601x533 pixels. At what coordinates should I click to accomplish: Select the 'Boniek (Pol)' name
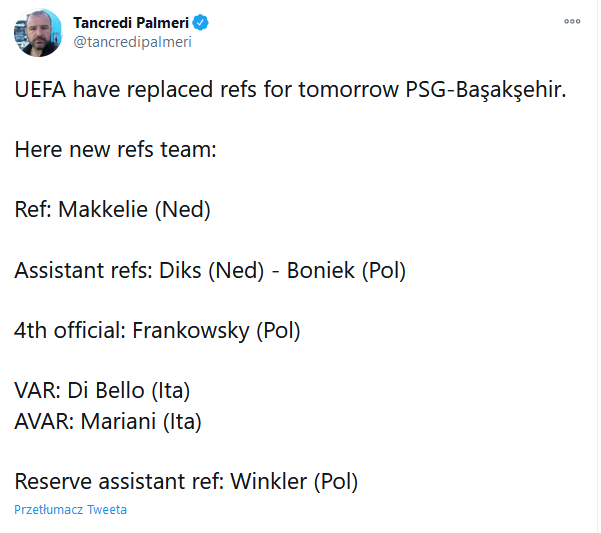tap(346, 271)
